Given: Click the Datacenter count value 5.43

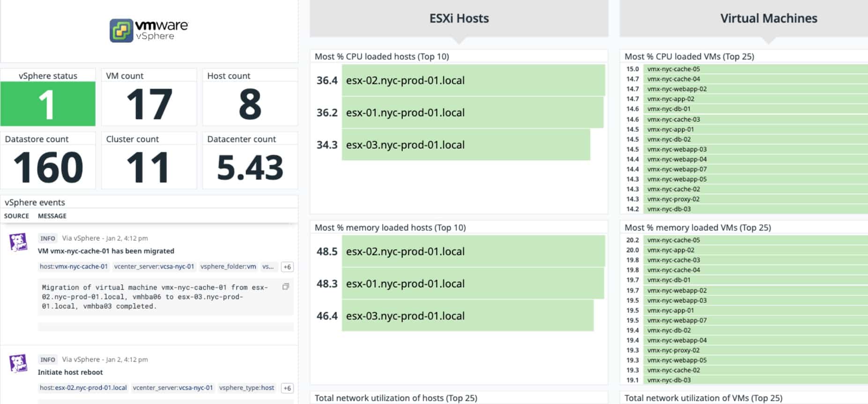Looking at the screenshot, I should [x=250, y=167].
